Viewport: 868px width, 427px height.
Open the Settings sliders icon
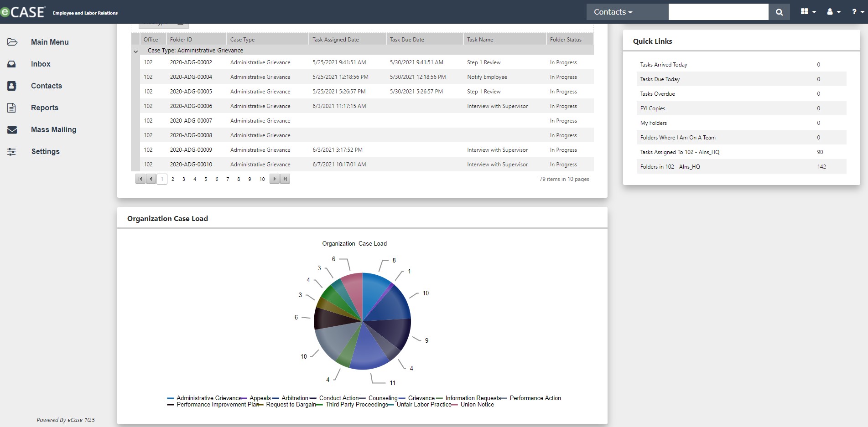point(12,152)
